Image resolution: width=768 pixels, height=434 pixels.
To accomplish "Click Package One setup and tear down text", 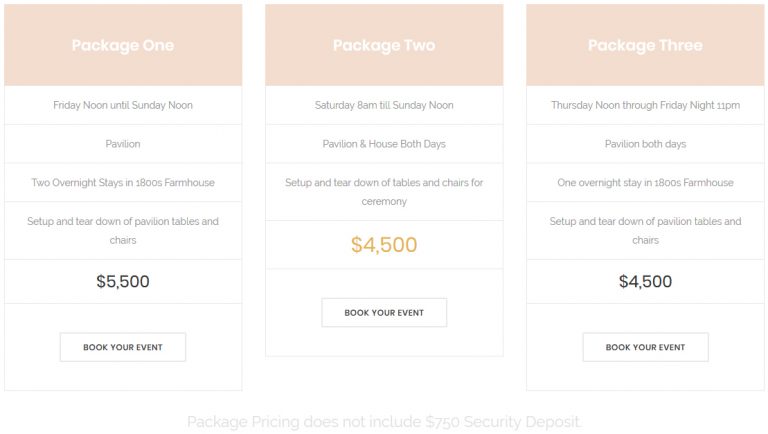I will (x=123, y=231).
